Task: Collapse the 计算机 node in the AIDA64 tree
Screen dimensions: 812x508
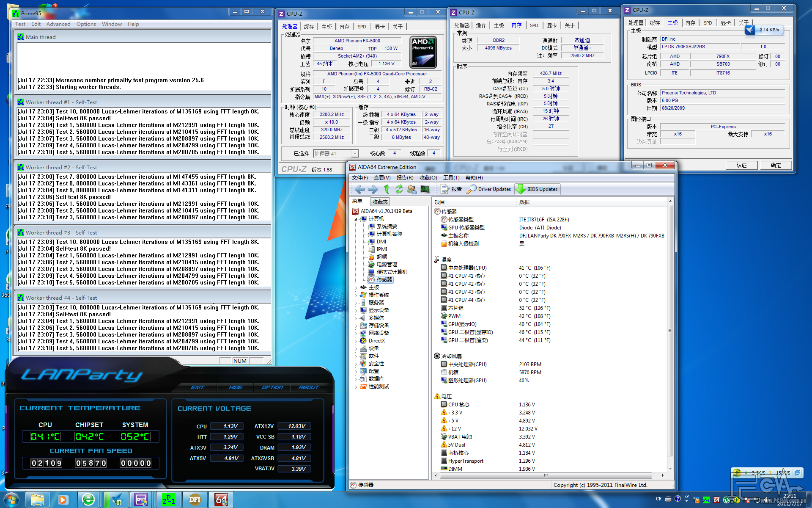Action: (x=356, y=219)
